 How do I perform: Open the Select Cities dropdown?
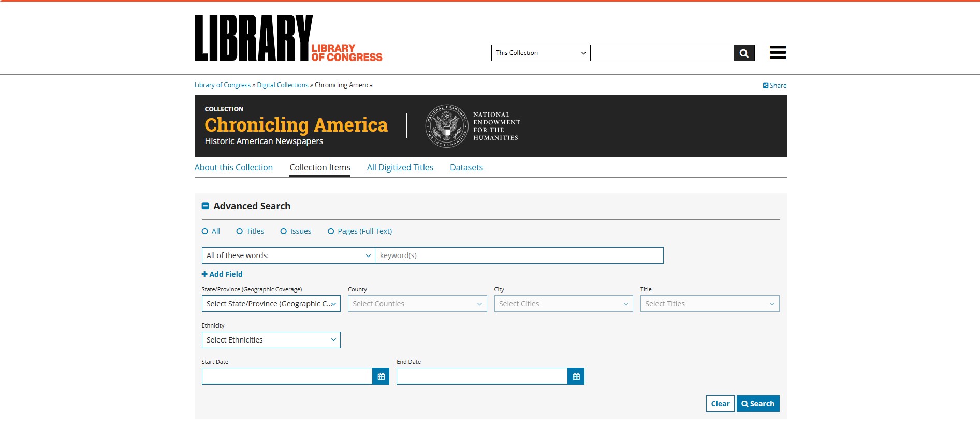[563, 304]
